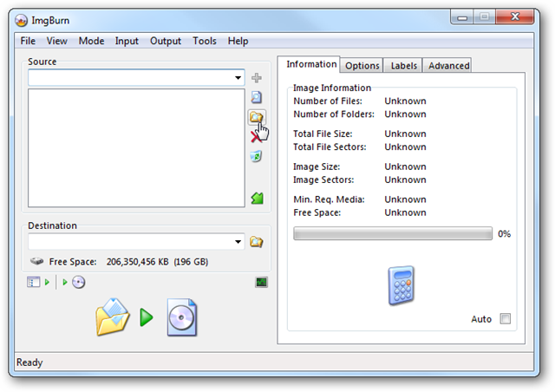Click the large green Build play arrow
The height and width of the screenshot is (392, 555).
click(x=147, y=317)
